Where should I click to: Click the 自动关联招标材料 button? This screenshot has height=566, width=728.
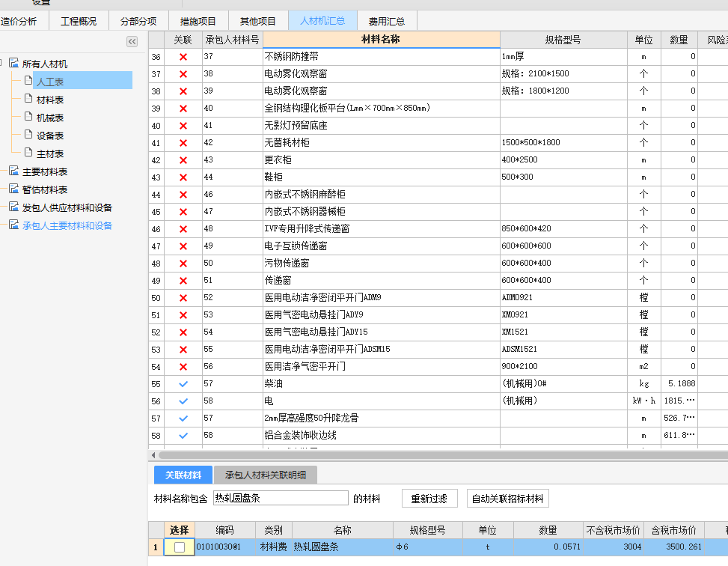[507, 499]
